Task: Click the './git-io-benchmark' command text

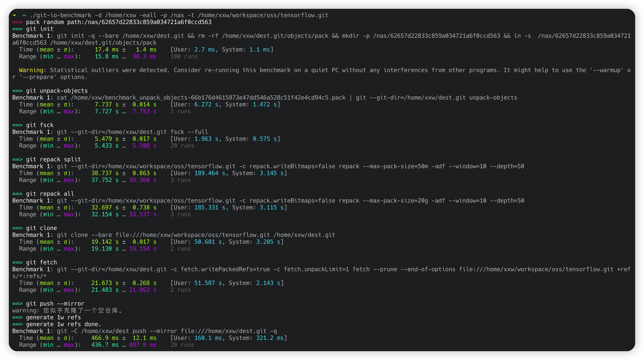Action: pos(60,15)
